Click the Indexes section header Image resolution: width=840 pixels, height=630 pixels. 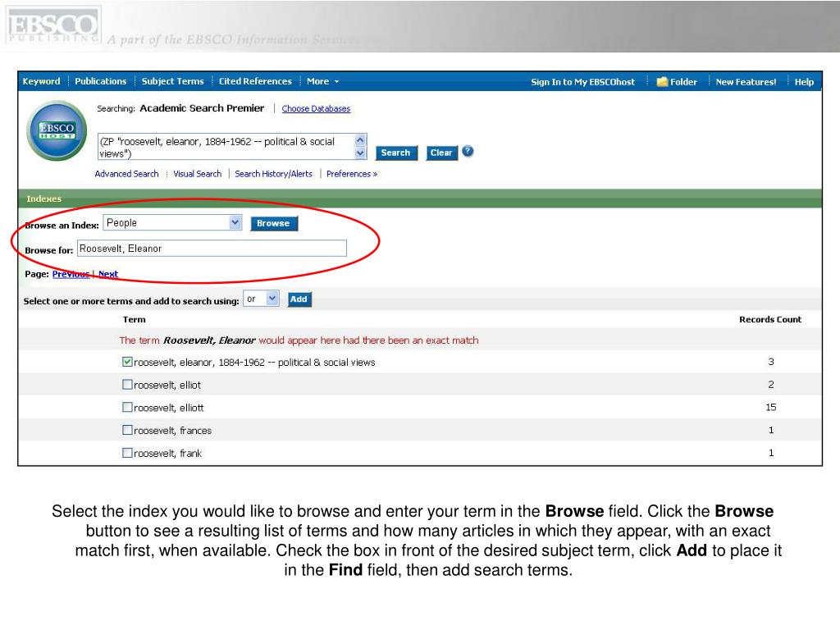tap(420, 199)
